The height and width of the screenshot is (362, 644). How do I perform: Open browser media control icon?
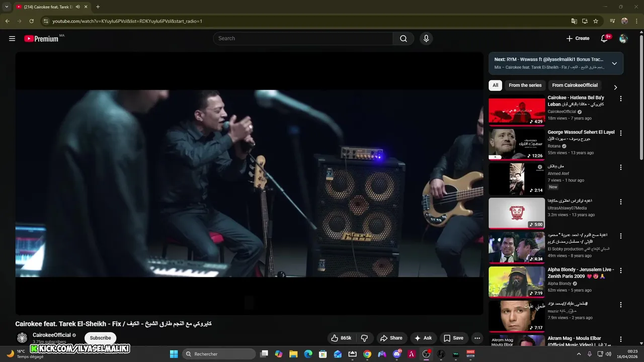point(612,21)
